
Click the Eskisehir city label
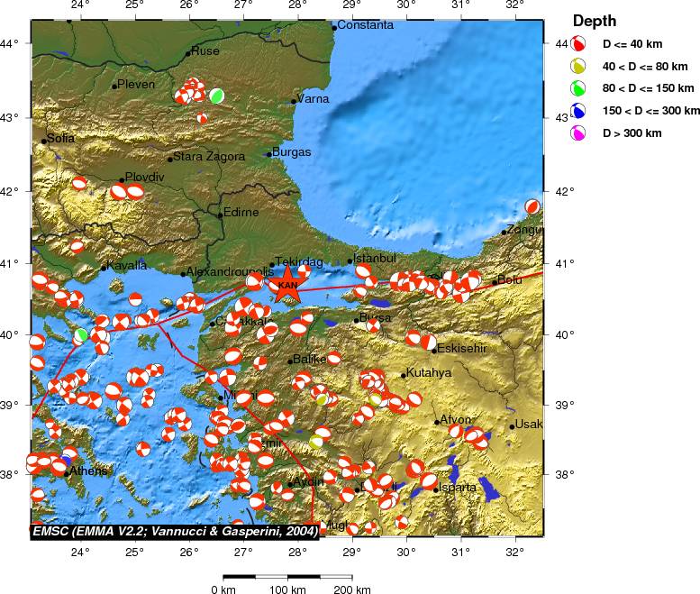[x=461, y=348]
